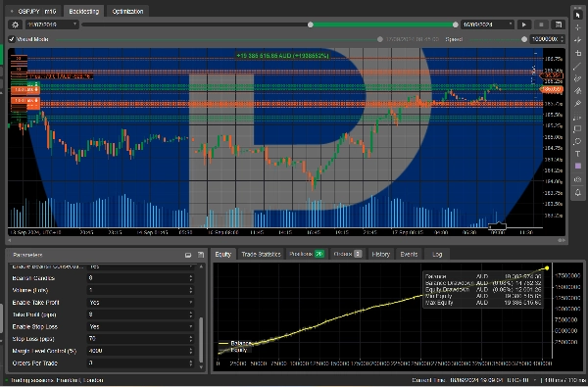Open the backtest end date dropdown
Screen dimensions: 588x387
(x=487, y=24)
